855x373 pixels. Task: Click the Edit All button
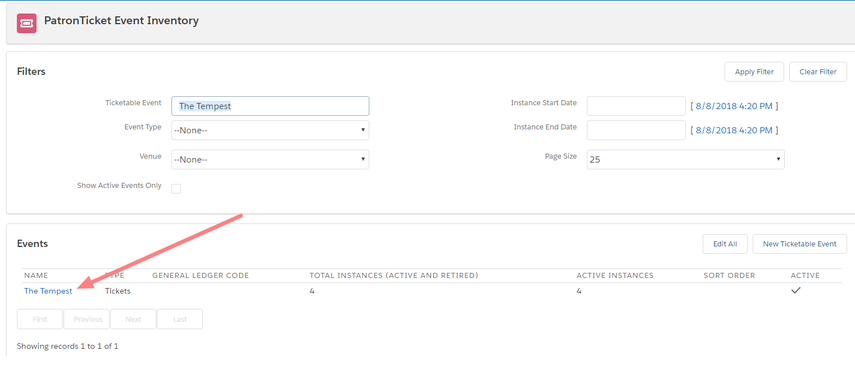(725, 244)
